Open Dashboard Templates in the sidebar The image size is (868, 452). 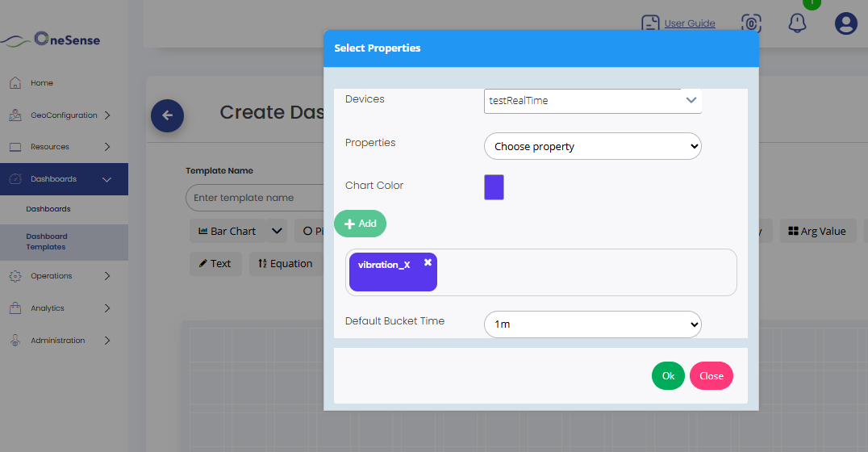point(47,242)
